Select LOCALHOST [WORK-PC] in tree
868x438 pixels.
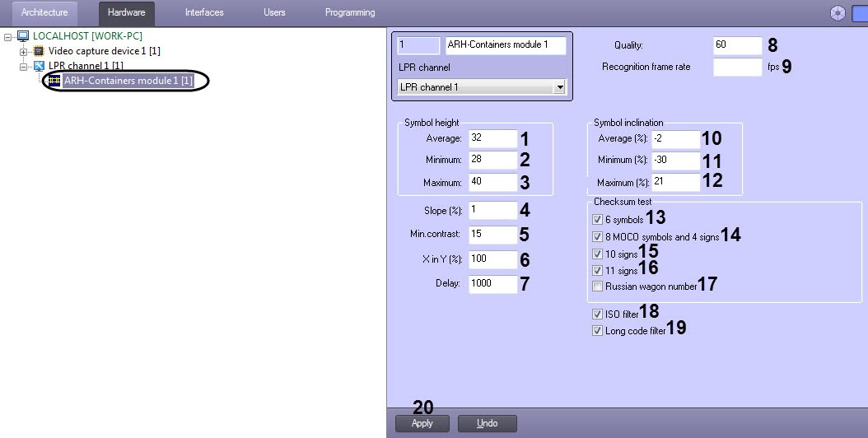[x=87, y=36]
